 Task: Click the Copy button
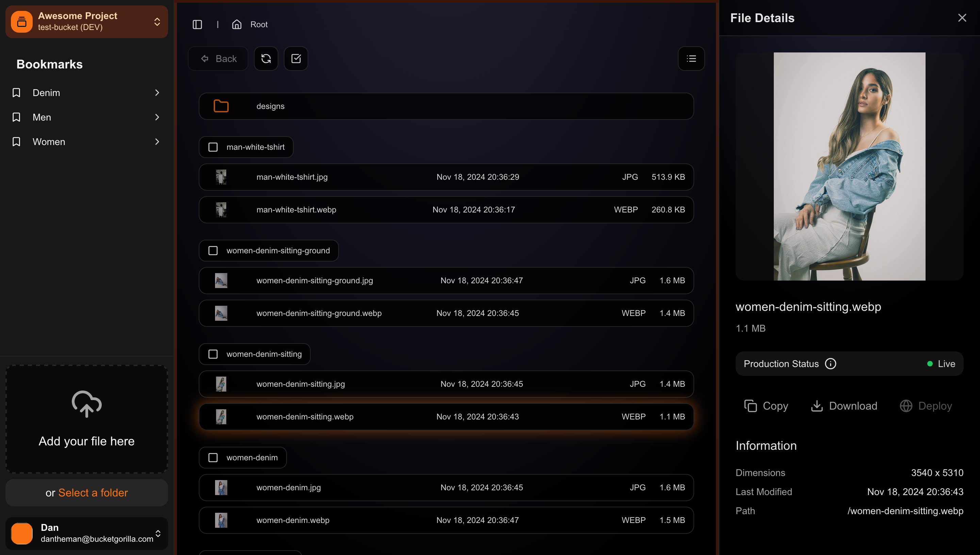(766, 406)
